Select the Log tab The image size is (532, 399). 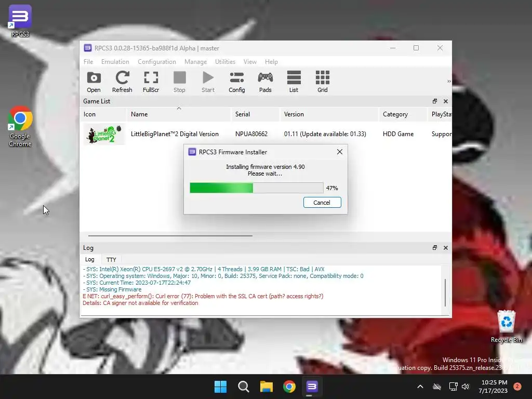(89, 259)
